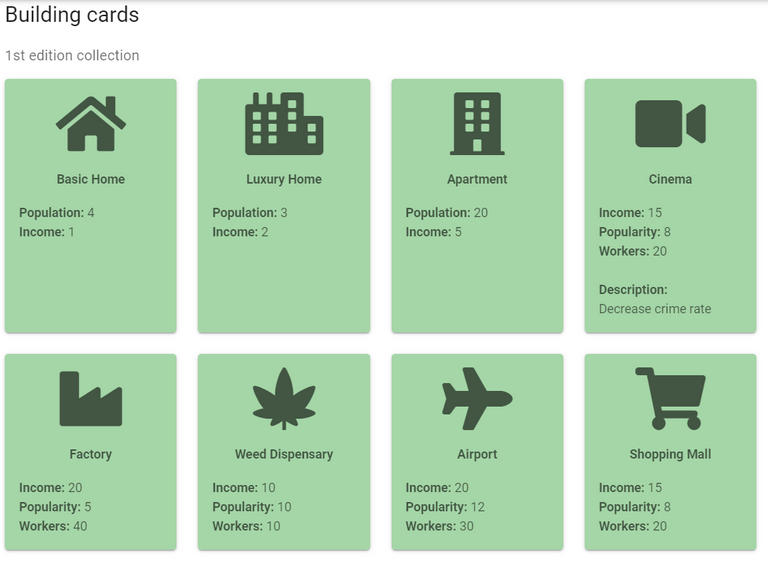Click the Cinema description 'Decrease crime rate'
768x565 pixels.
(x=655, y=309)
